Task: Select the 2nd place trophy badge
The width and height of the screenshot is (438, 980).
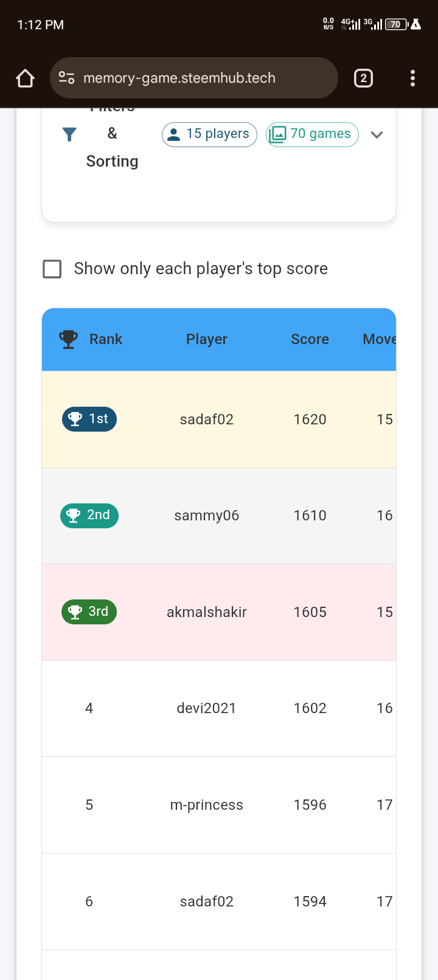Action: (89, 516)
